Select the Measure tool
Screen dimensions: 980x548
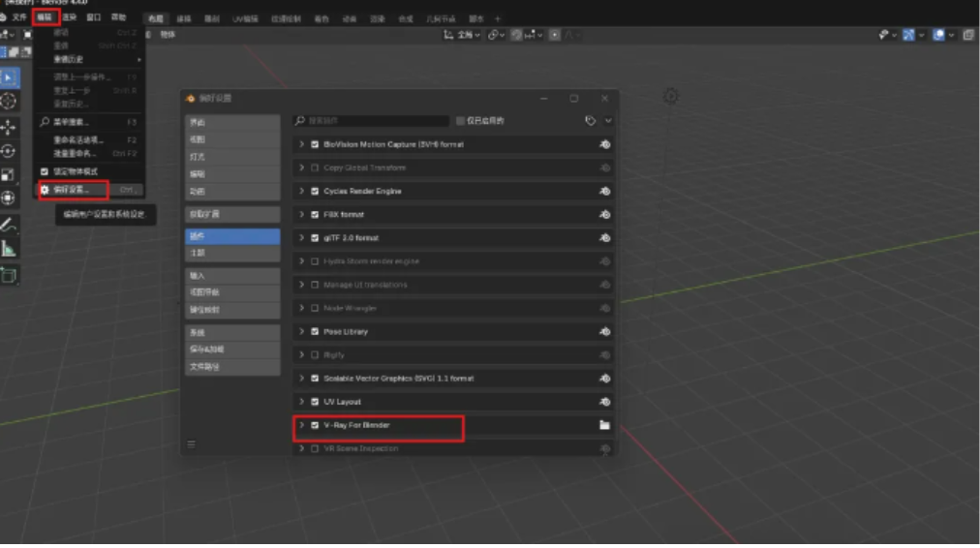click(9, 249)
